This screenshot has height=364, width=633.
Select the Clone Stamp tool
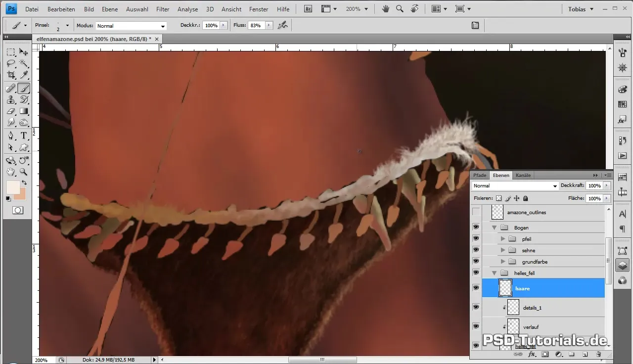click(11, 100)
